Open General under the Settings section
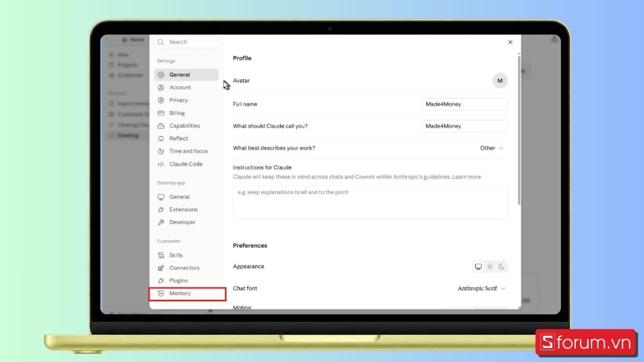Screen dimensions: 644x362 coord(186,75)
